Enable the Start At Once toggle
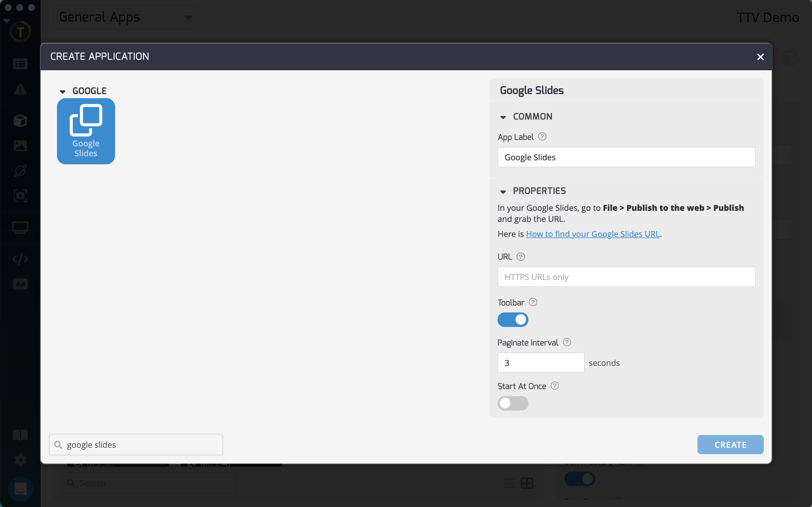Image resolution: width=812 pixels, height=507 pixels. coord(512,403)
